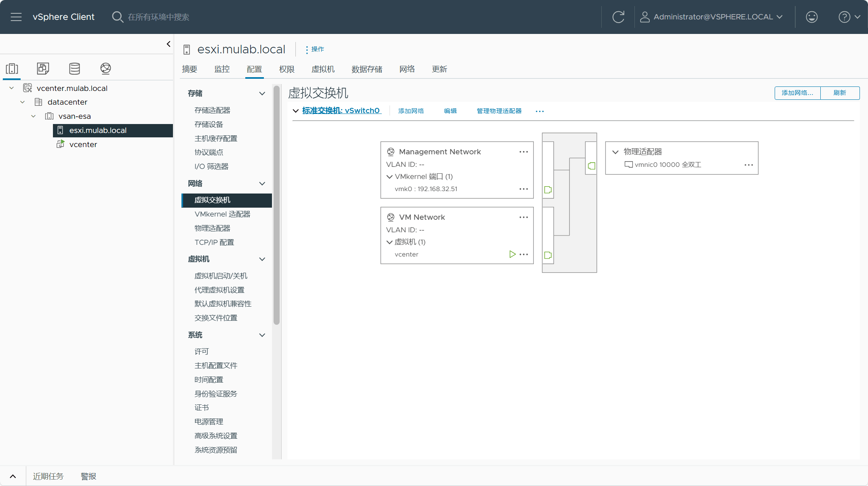
Task: Click the settings list scrollbar
Action: pos(276,205)
